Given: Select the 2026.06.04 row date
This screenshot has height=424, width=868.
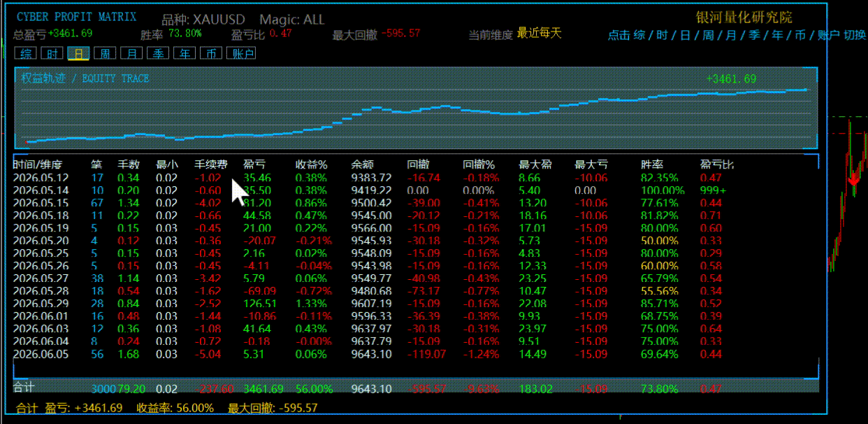Looking at the screenshot, I should (41, 341).
